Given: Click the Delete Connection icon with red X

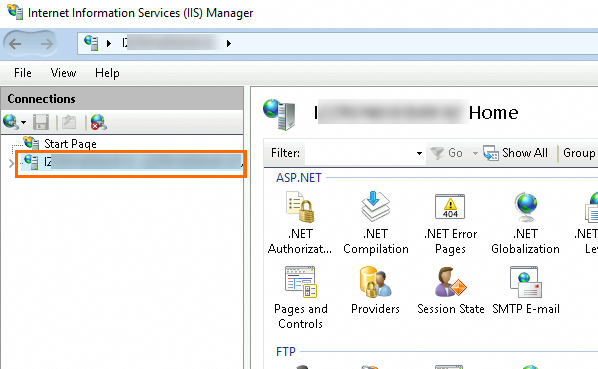Looking at the screenshot, I should pyautogui.click(x=99, y=122).
